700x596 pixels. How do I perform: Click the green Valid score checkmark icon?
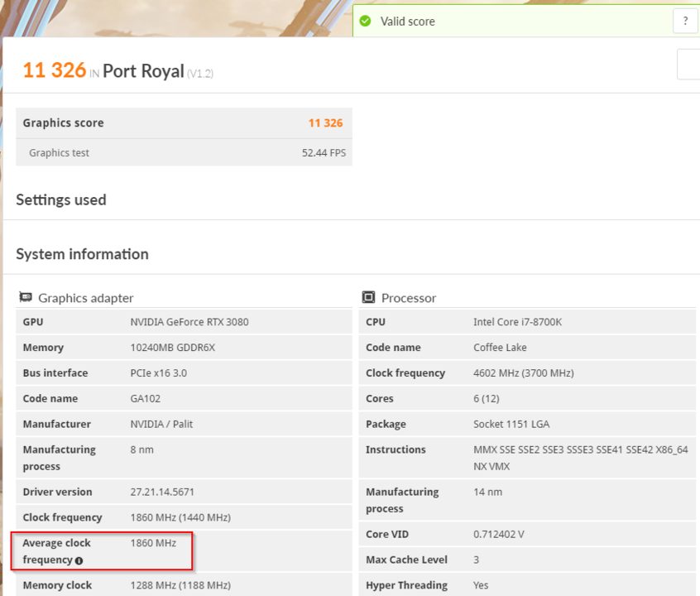click(365, 21)
